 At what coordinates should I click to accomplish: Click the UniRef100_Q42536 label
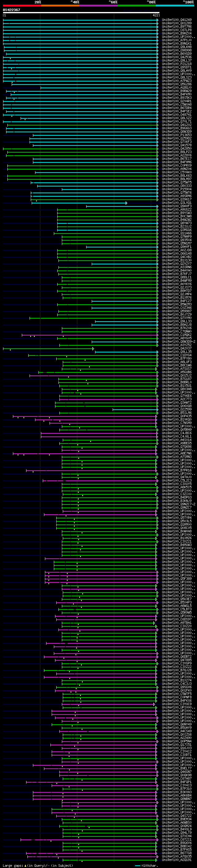tap(177, 57)
